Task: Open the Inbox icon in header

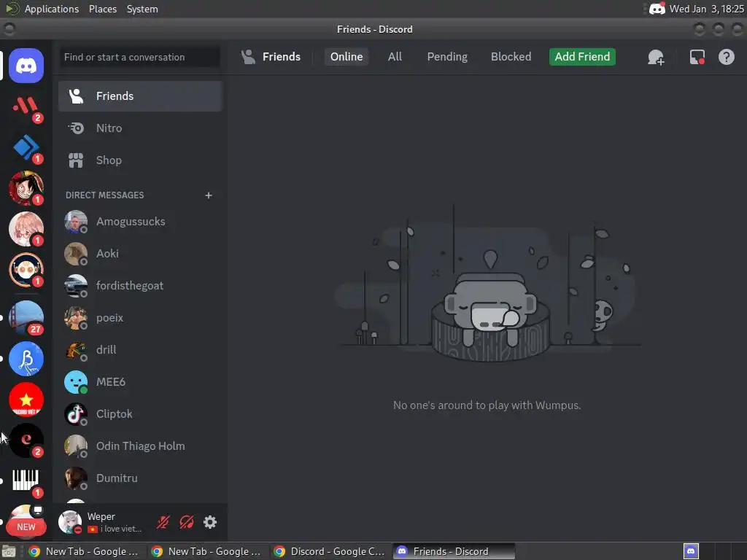Action: click(x=697, y=57)
